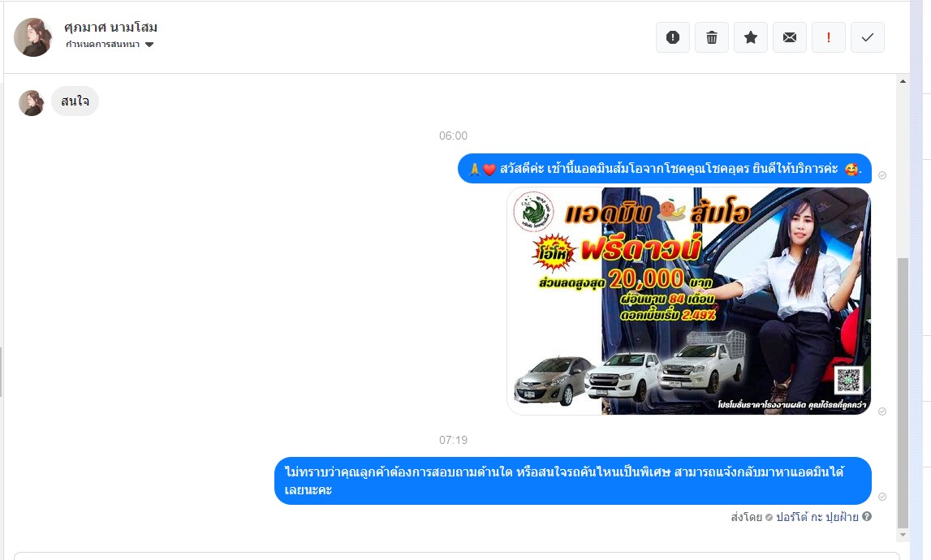Click small avatar beside สนใจ message
The width and height of the screenshot is (931, 560).
pos(32,103)
